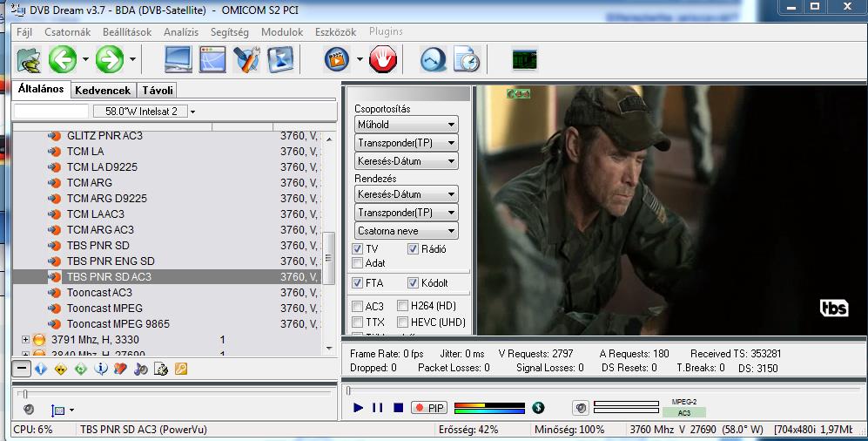Uncheck the TV checkbox
This screenshot has height=441, width=868.
coord(358,248)
